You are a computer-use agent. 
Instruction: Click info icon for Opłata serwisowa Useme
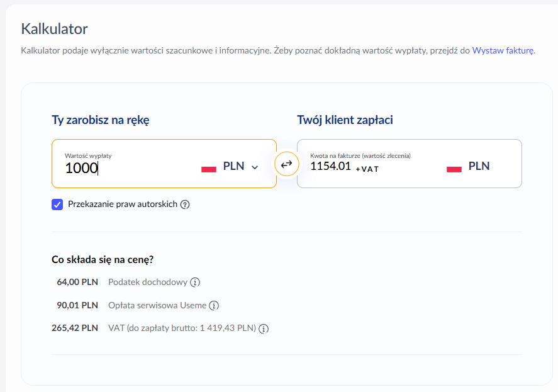click(214, 306)
